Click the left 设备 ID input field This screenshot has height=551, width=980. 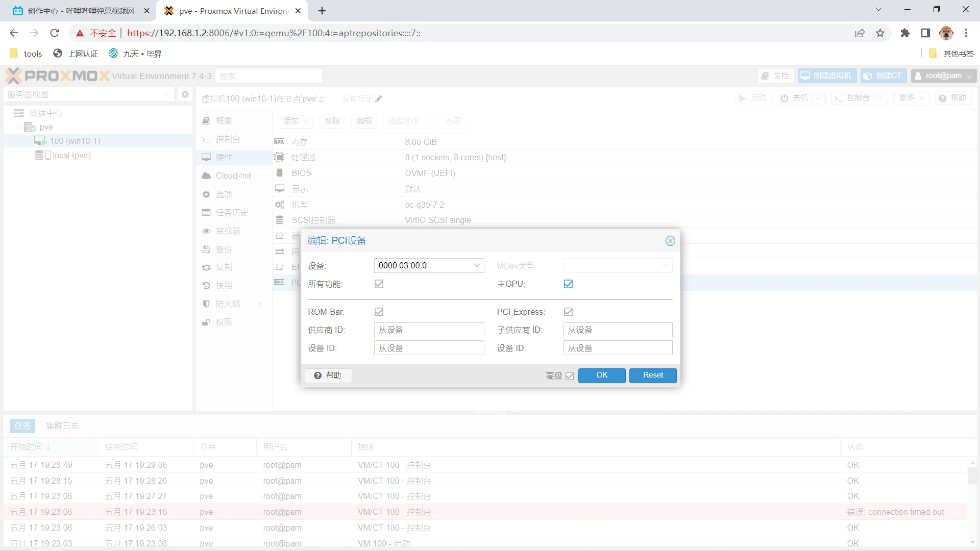tap(429, 348)
